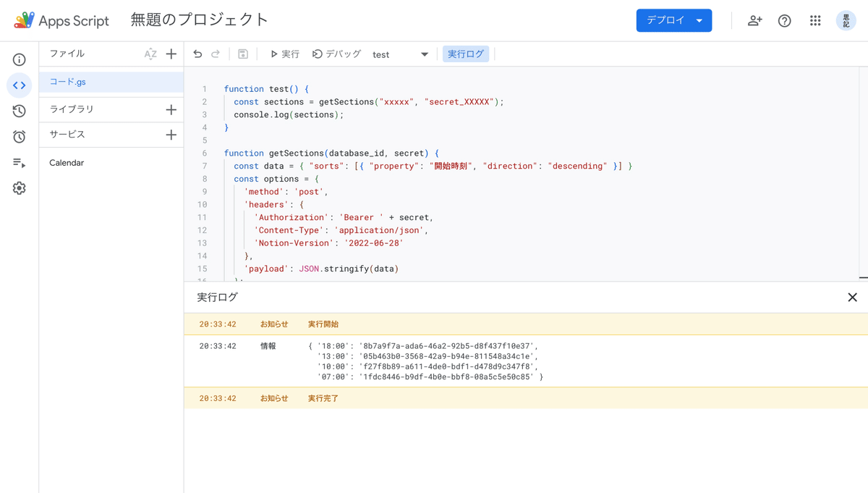Click the 'Notion-Version' line
Viewport: 868px width, 493px height.
328,243
